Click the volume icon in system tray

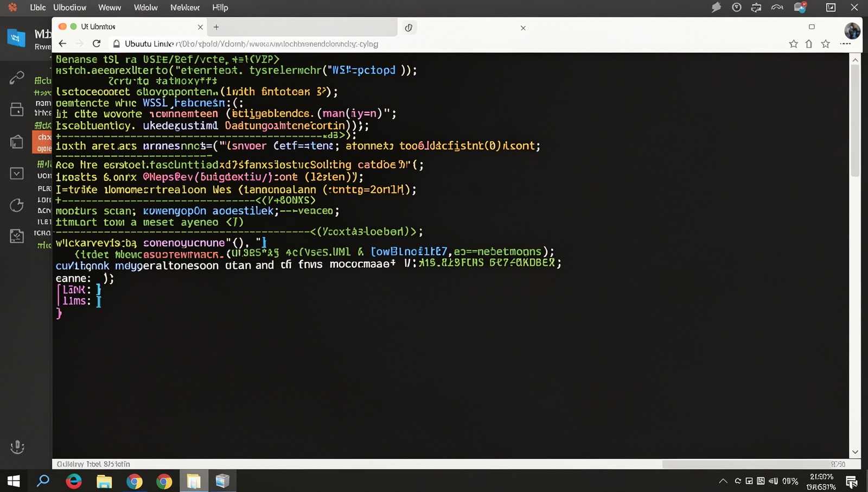[x=773, y=481]
